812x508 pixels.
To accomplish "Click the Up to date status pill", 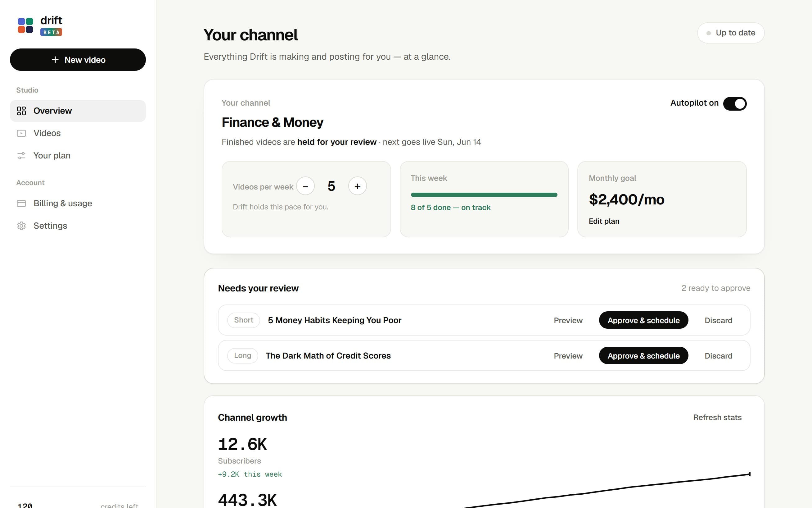I will click(731, 33).
